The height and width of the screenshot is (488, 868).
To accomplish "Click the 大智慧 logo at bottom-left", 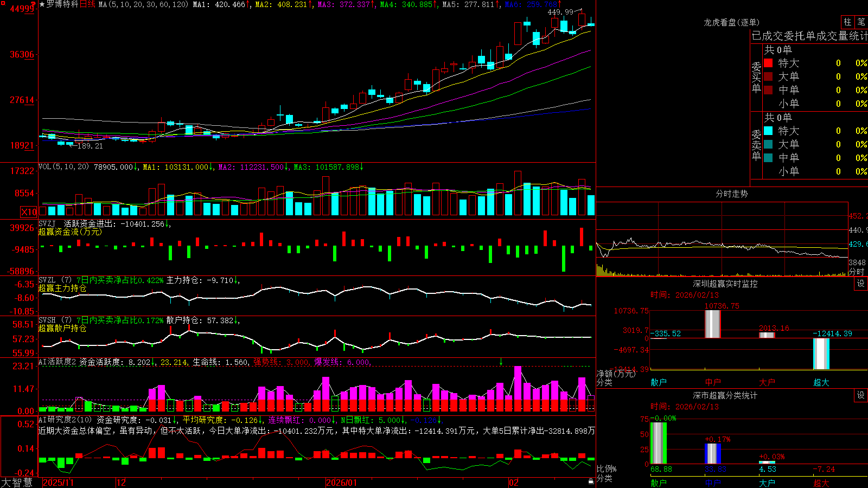I will click(x=17, y=483).
